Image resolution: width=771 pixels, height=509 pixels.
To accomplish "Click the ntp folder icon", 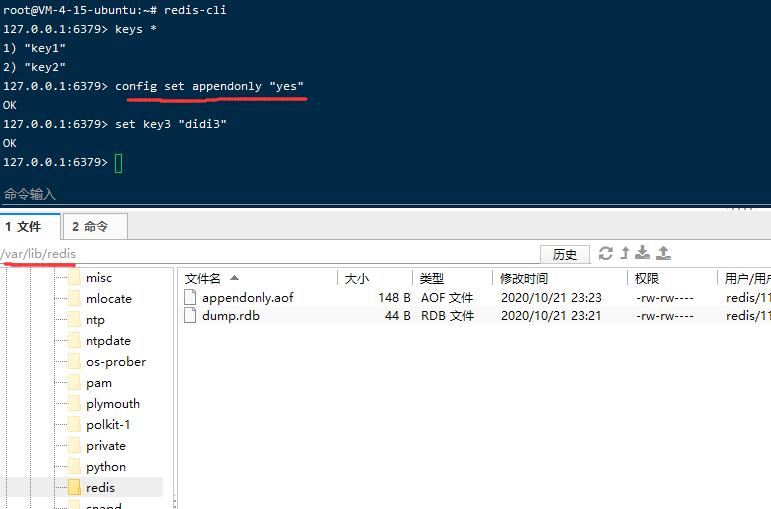I will click(74, 320).
